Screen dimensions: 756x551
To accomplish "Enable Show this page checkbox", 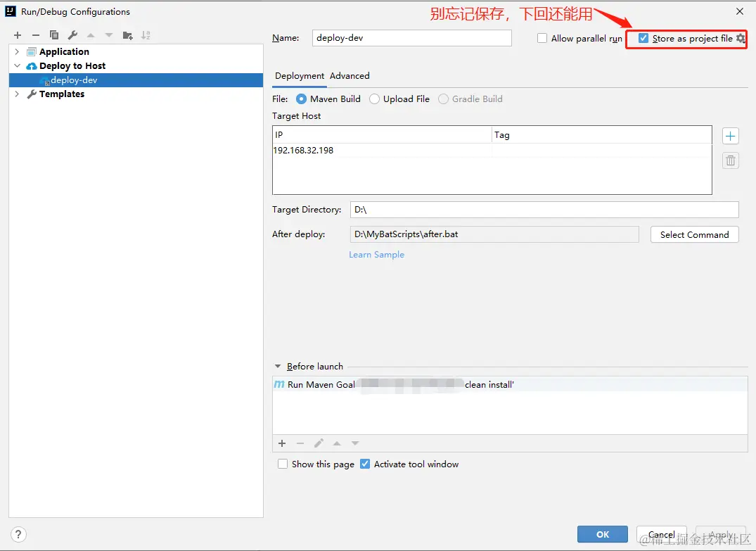I will (x=283, y=464).
